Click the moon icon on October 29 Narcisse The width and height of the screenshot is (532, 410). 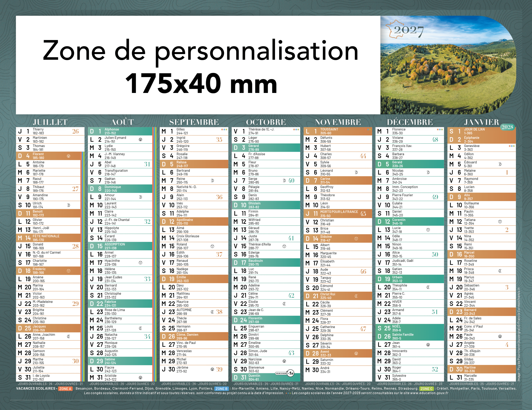pos(284,361)
